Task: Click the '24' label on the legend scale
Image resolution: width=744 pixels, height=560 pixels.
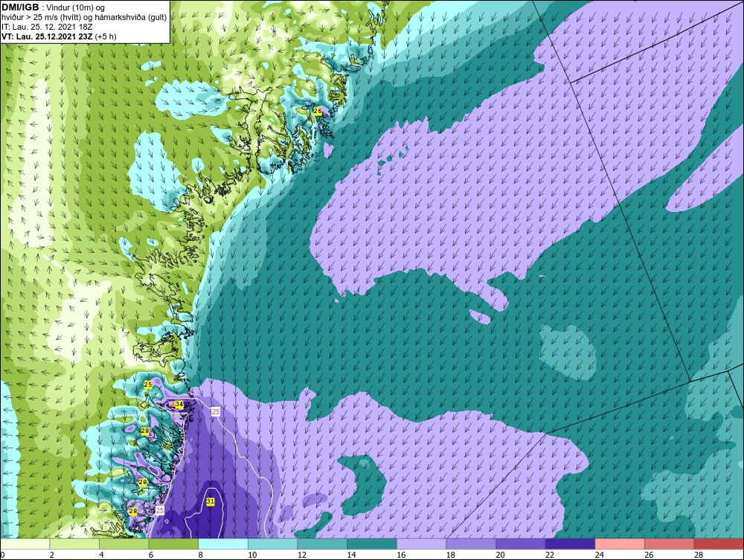Action: [599, 555]
